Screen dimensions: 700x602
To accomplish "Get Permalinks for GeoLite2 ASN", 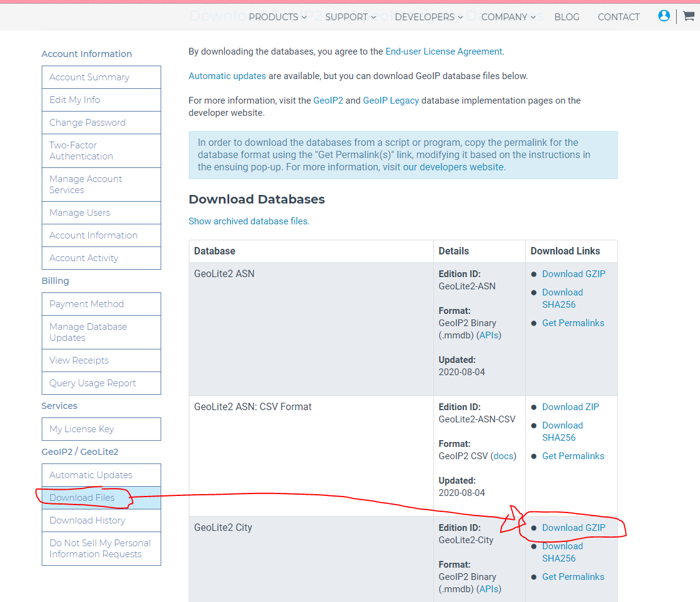I will (x=573, y=323).
